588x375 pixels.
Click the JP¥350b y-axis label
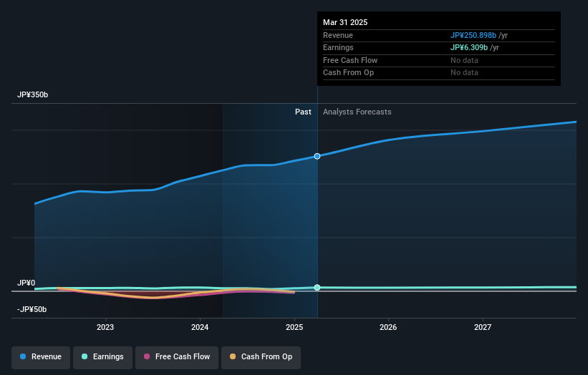(33, 94)
